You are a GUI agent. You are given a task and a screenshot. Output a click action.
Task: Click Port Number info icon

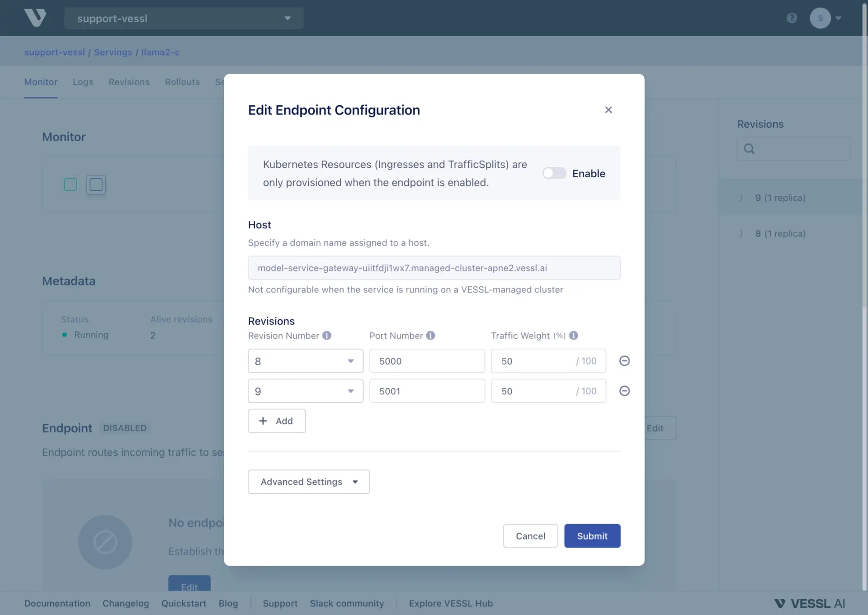tap(430, 336)
